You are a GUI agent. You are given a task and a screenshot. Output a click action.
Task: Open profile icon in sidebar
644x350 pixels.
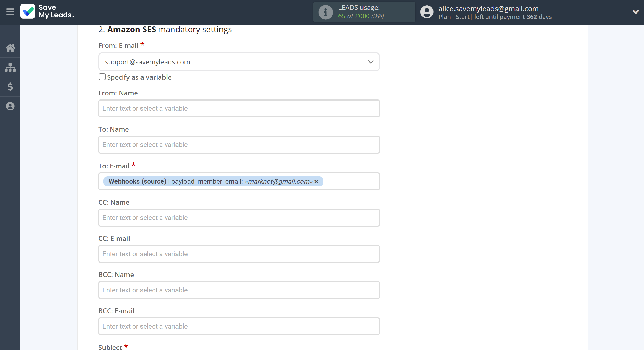10,106
